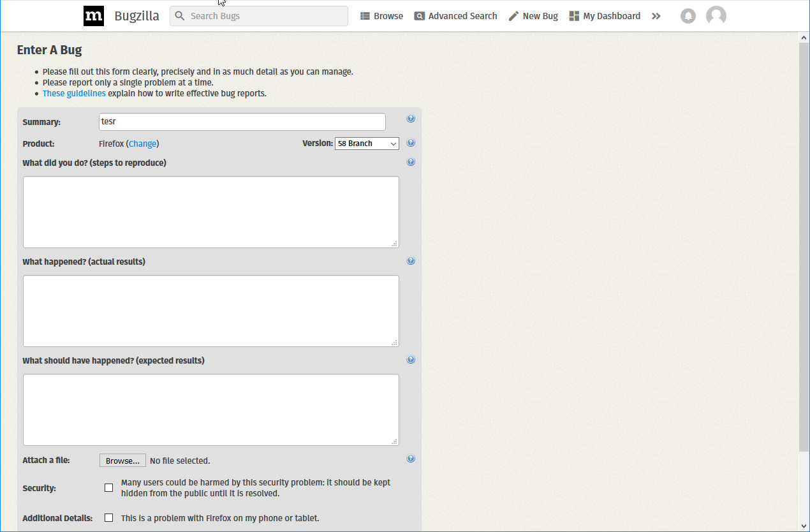Viewport: 810px width, 532px height.
Task: Click the help icon beside Summary
Action: click(x=411, y=119)
